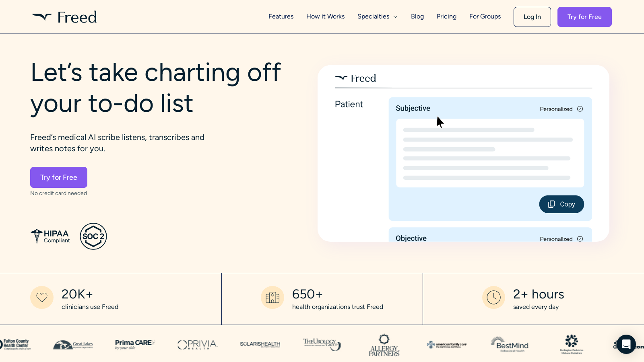This screenshot has width=644, height=362.
Task: Click the SOC 2 badge
Action: tap(93, 237)
